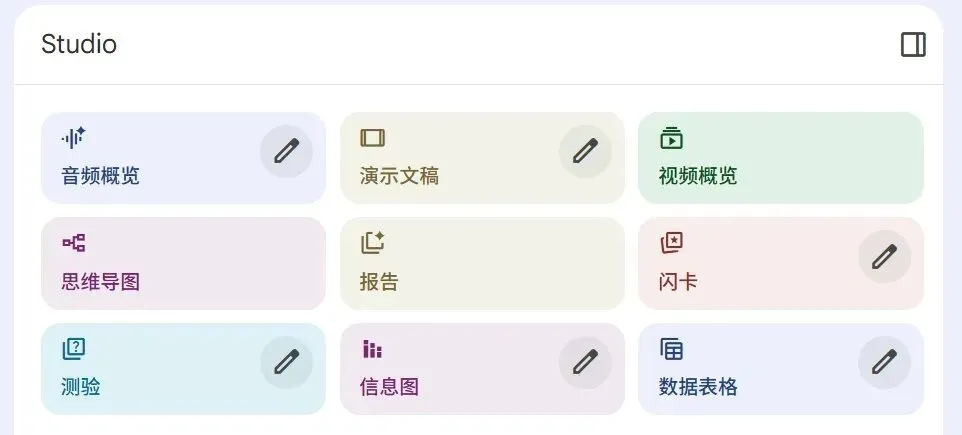
Task: Click the 思维导图 mind map icon
Action: pos(74,243)
